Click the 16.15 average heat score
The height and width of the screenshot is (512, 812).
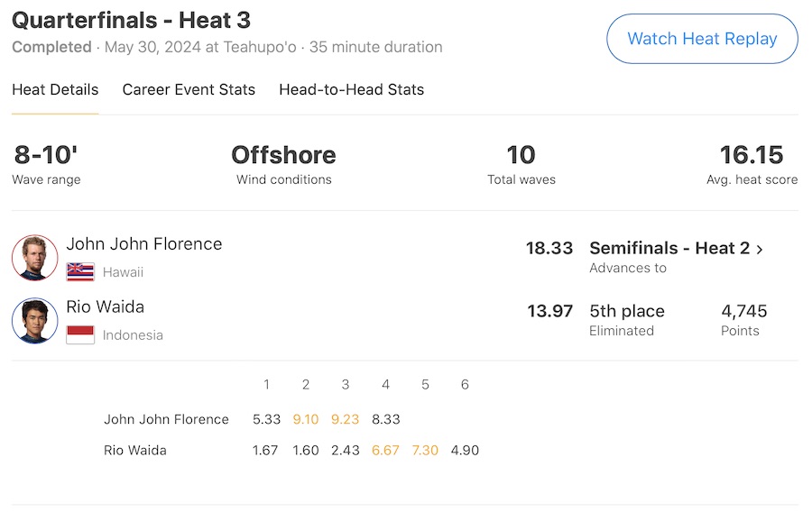752,155
